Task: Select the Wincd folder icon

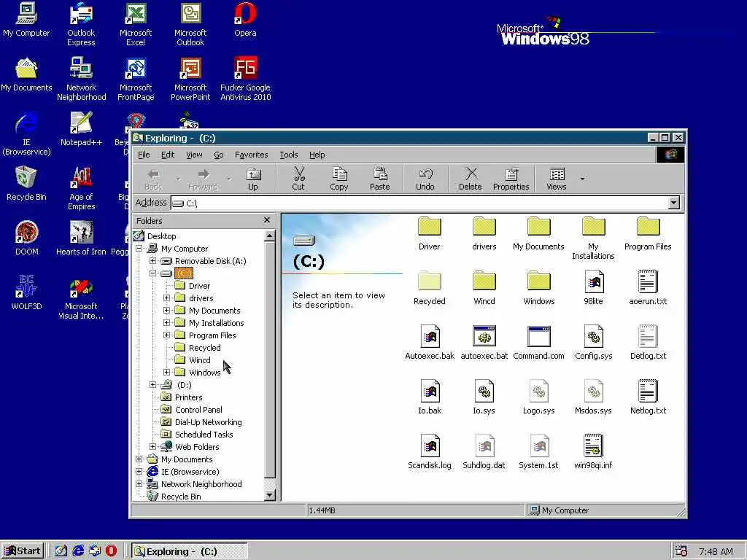Action: [x=484, y=288]
